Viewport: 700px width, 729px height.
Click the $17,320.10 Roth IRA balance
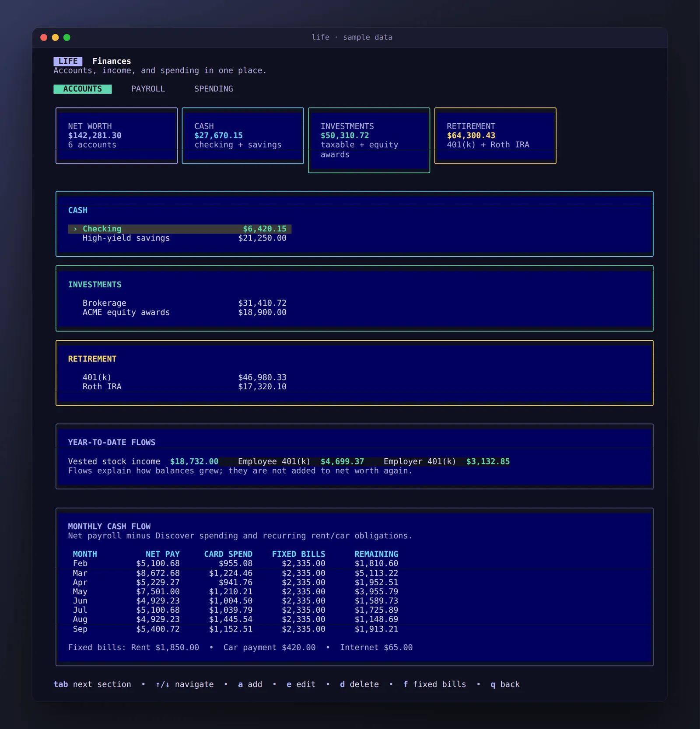262,387
